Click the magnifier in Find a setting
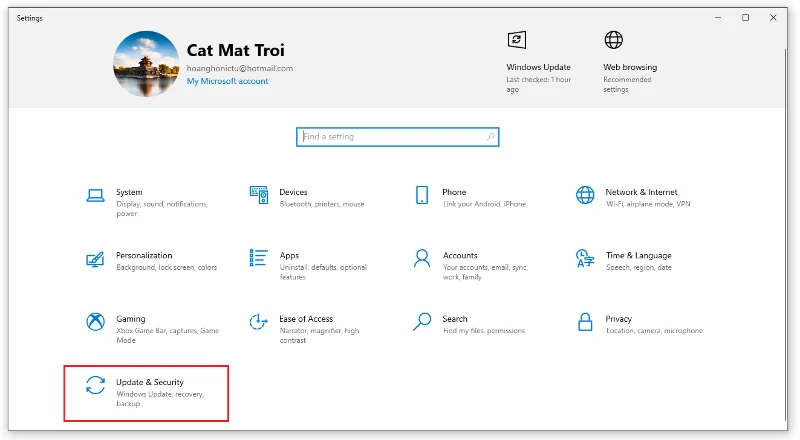800x440 pixels. (x=490, y=137)
